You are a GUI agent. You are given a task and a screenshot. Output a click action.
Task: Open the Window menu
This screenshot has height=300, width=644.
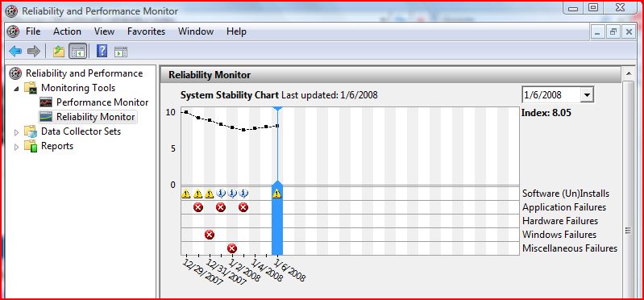click(196, 31)
